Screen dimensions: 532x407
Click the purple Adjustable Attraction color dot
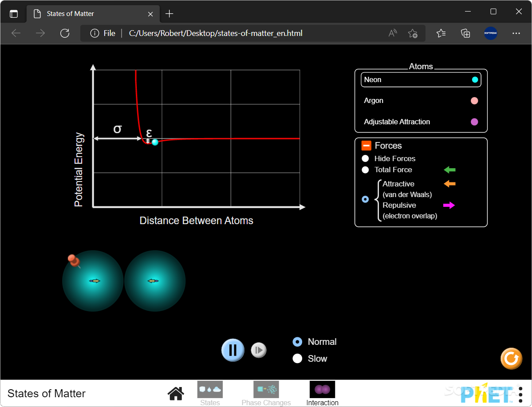pyautogui.click(x=474, y=122)
